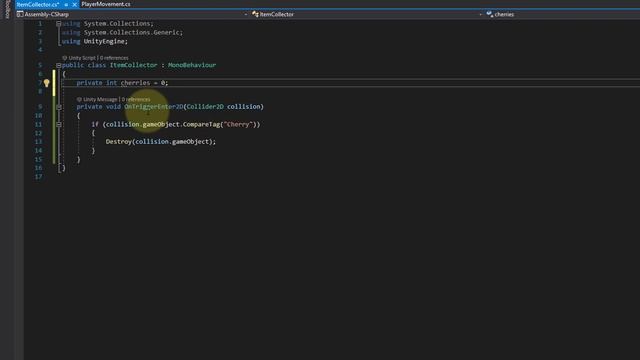The height and width of the screenshot is (360, 640).
Task: Collapse the ItemCollector class block
Action: (x=58, y=65)
